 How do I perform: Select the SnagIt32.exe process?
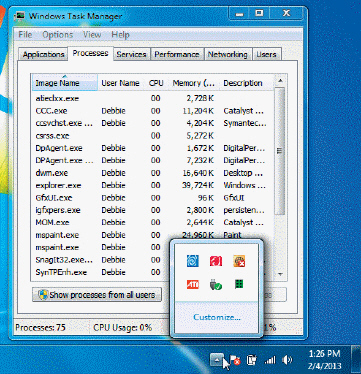tap(101, 260)
